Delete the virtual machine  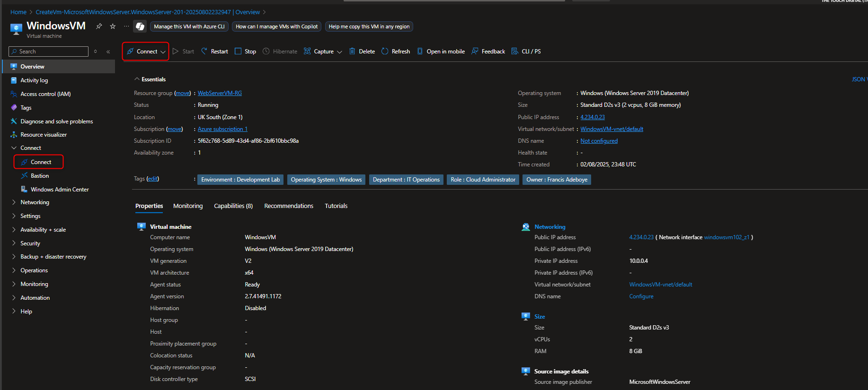[362, 52]
